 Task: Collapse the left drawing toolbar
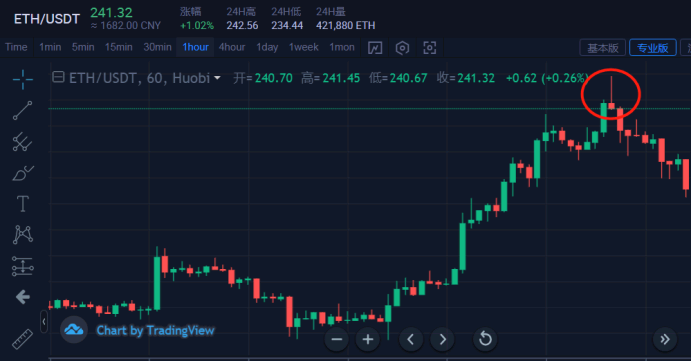tap(44, 322)
